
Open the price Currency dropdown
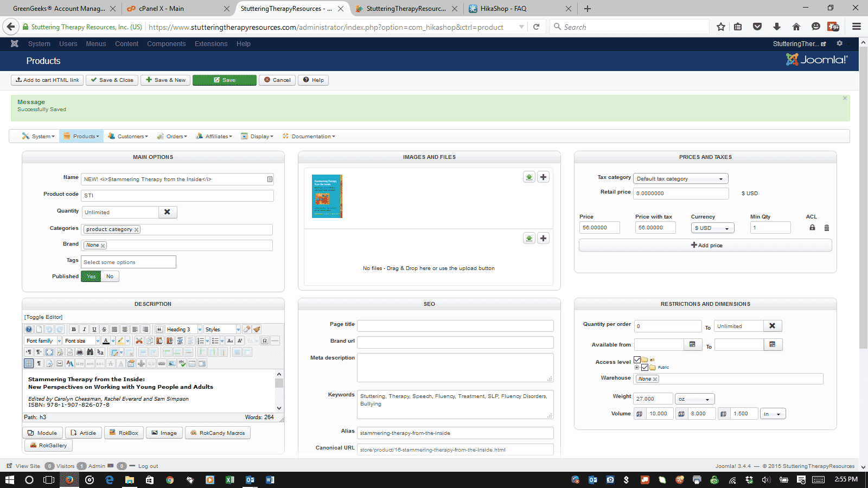712,228
